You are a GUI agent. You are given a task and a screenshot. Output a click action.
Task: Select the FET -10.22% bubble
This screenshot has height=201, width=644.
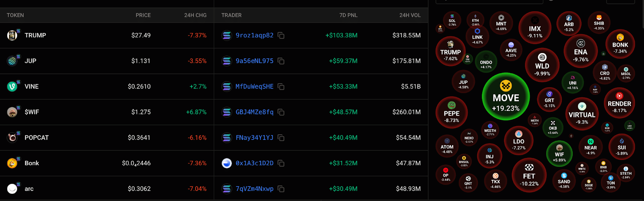coord(529,175)
